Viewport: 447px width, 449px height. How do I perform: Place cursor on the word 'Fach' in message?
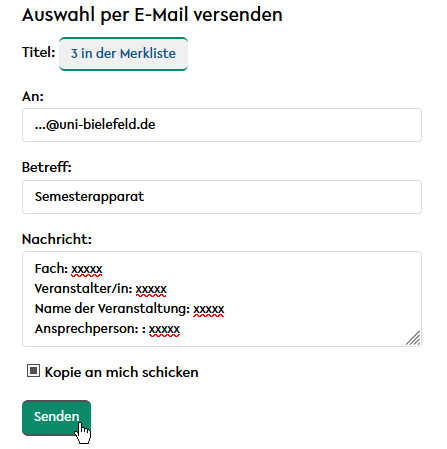pyautogui.click(x=49, y=269)
